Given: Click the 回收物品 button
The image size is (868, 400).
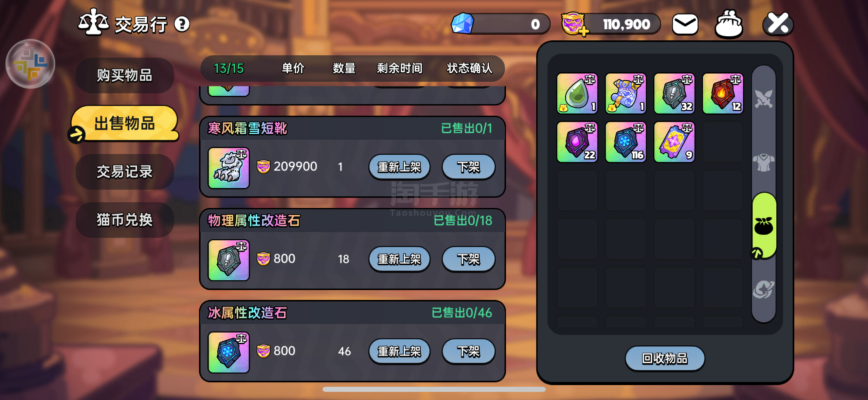Looking at the screenshot, I should pos(665,358).
